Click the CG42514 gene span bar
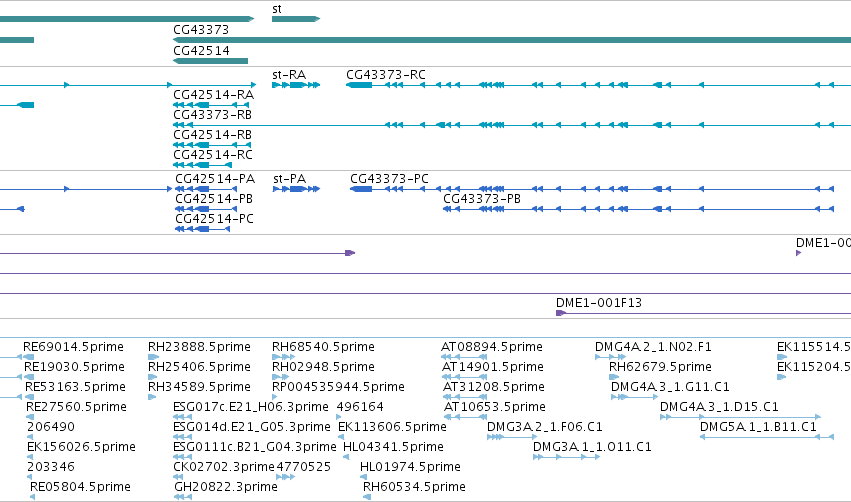Image resolution: width=851 pixels, height=502 pixels. pyautogui.click(x=211, y=61)
